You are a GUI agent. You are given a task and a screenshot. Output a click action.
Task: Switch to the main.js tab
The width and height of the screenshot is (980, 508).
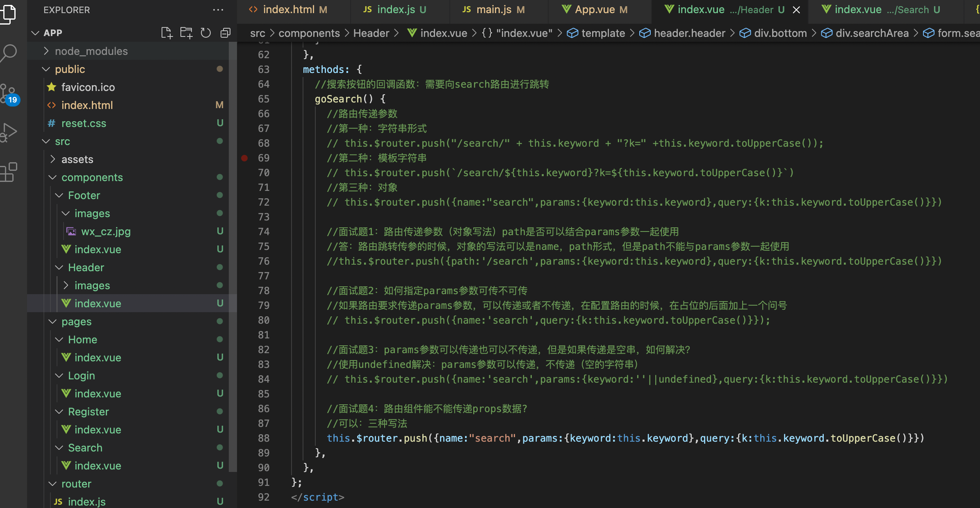pyautogui.click(x=494, y=10)
